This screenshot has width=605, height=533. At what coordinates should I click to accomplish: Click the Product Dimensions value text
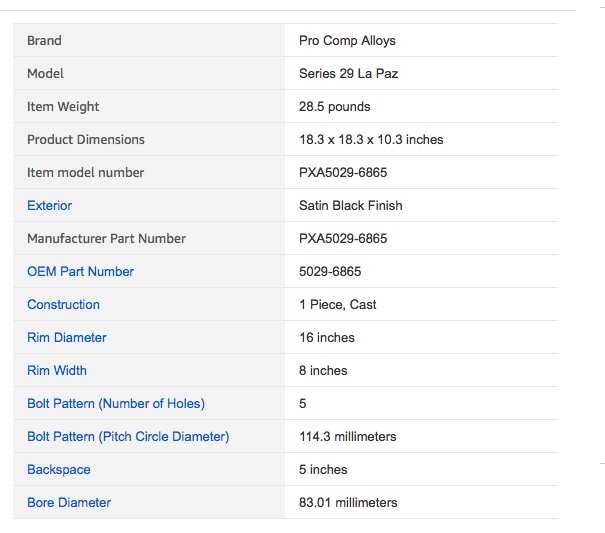(371, 139)
